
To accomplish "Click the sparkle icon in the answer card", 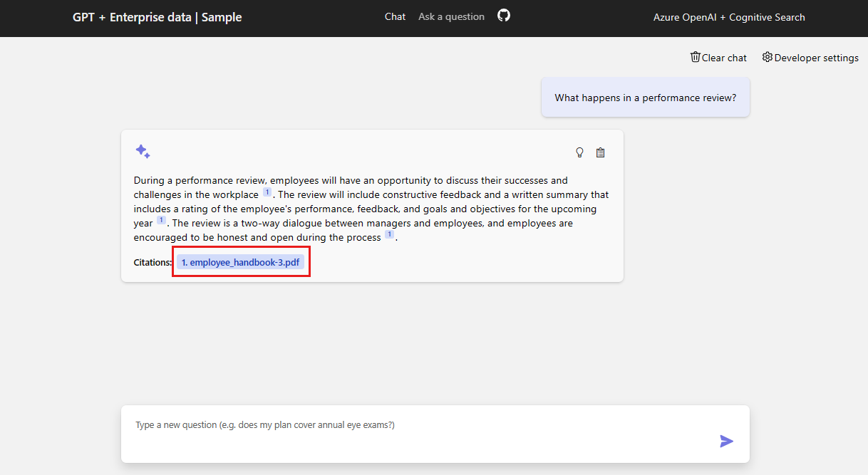I will (143, 152).
